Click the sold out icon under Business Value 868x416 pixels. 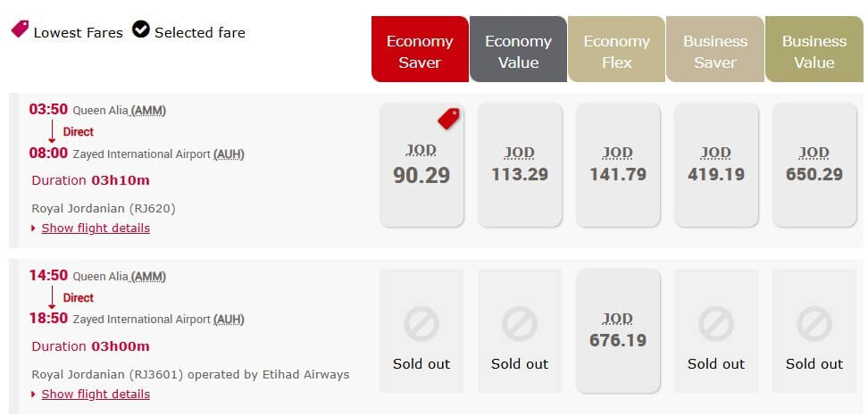[x=814, y=324]
